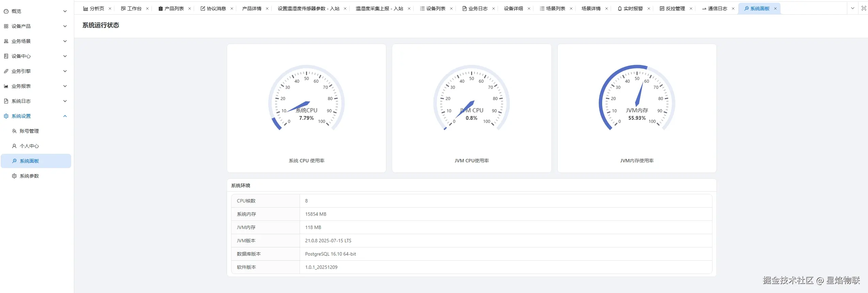868x293 pixels.
Task: Open 账号管理 in the sidebar
Action: point(36,131)
